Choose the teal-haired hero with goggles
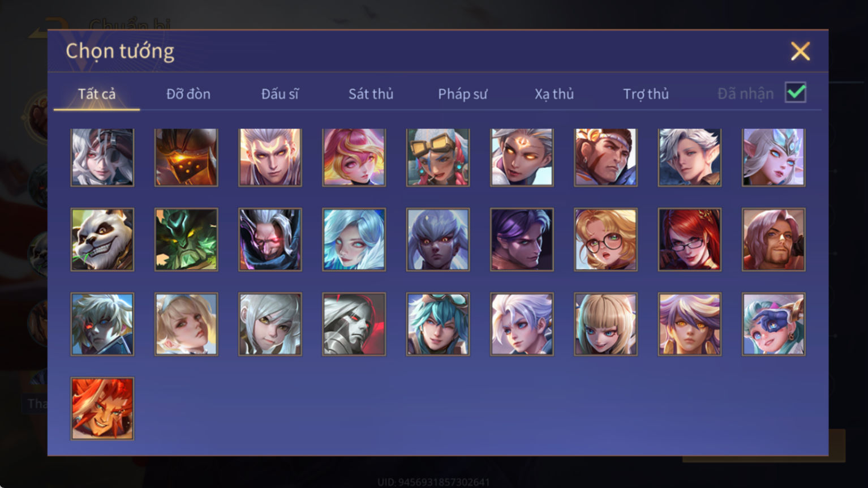The width and height of the screenshot is (868, 488). [438, 324]
